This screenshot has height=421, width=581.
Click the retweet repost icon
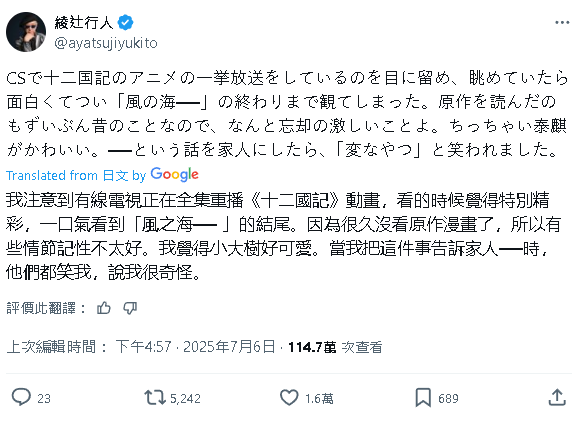[x=155, y=397]
